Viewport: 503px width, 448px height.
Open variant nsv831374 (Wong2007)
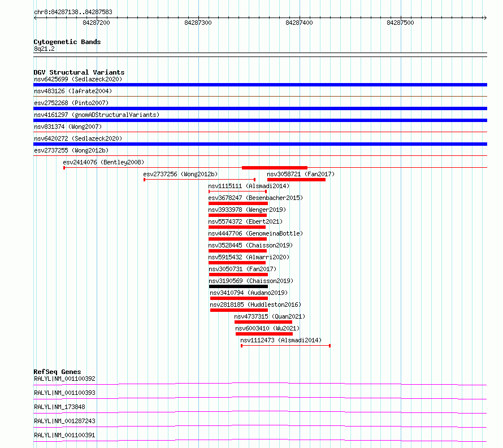[68, 127]
